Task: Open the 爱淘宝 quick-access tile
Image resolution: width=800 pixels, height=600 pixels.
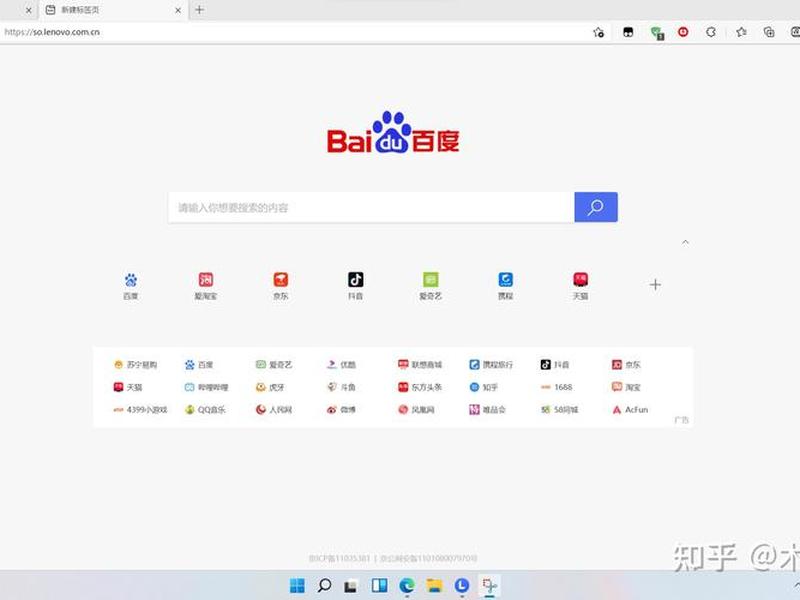Action: click(206, 286)
